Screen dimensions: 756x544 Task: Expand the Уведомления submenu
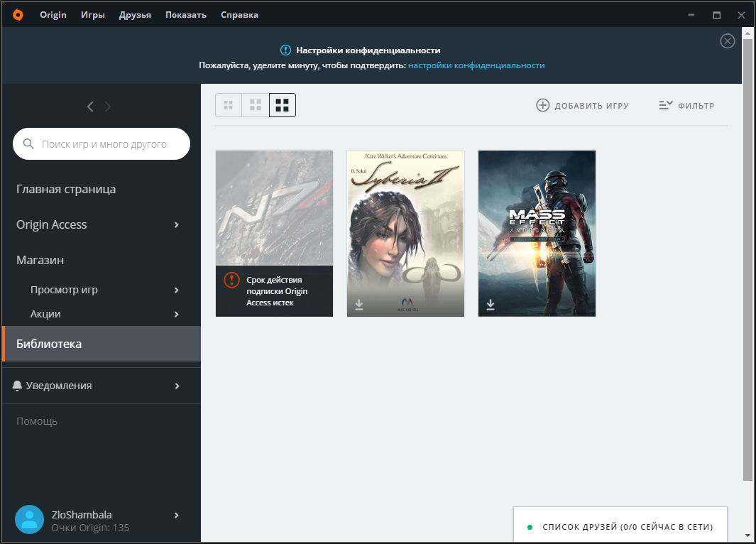click(x=177, y=386)
